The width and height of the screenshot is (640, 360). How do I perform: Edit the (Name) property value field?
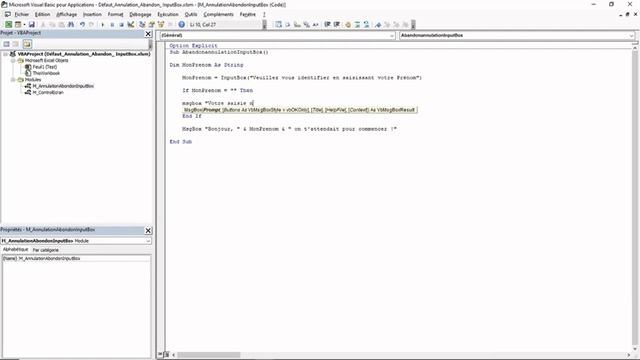(x=84, y=258)
